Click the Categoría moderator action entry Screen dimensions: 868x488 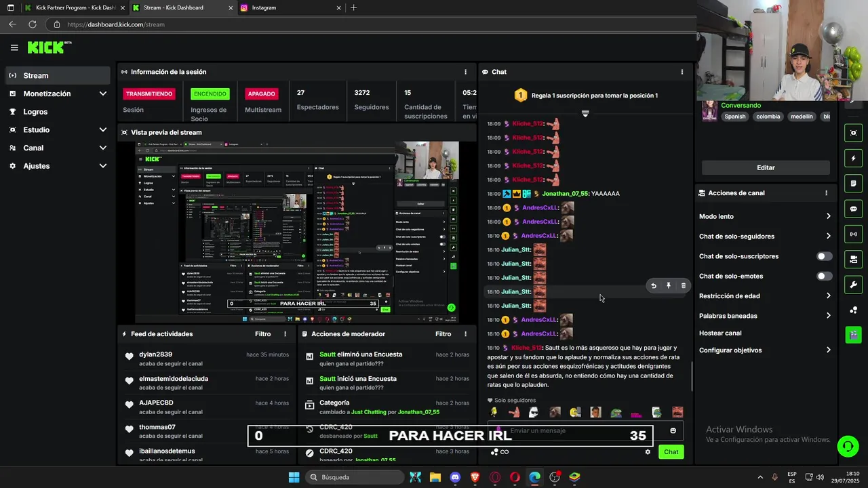click(x=387, y=407)
